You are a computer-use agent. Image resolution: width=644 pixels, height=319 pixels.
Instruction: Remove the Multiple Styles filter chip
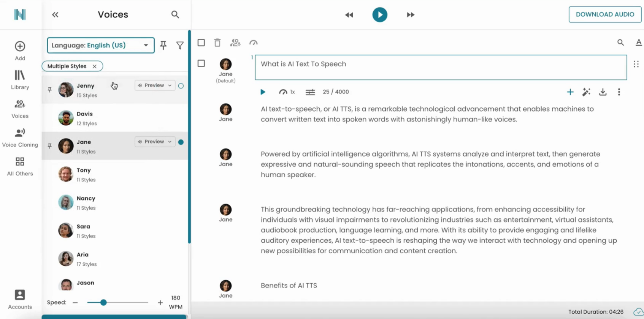(x=95, y=66)
